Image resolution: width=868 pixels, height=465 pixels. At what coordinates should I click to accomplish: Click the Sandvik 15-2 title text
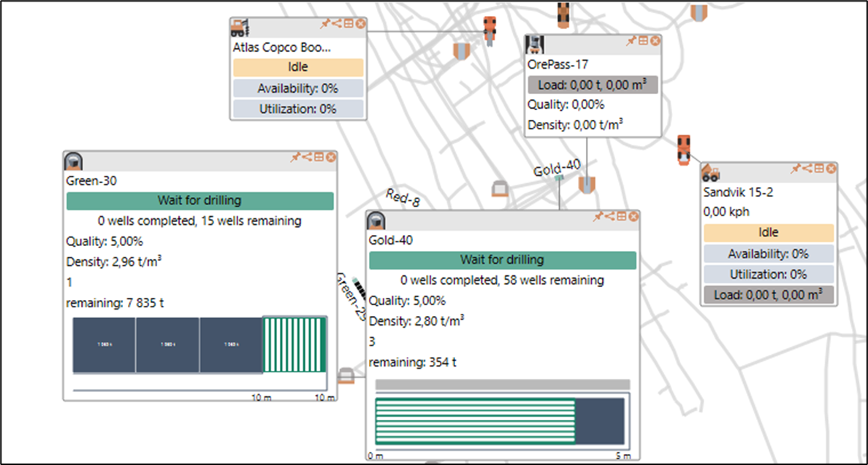pyautogui.click(x=739, y=193)
